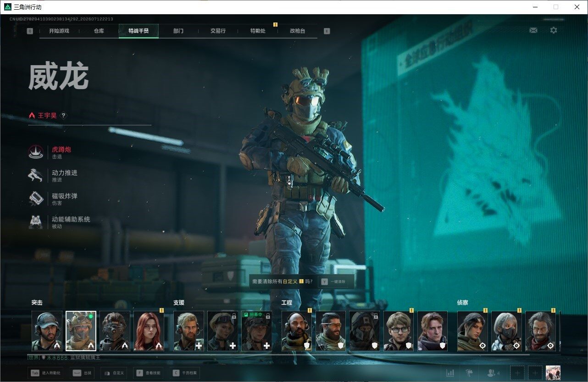The image size is (588, 382).
Task: Pick the 招募中 operator portrait
Action: [256, 331]
